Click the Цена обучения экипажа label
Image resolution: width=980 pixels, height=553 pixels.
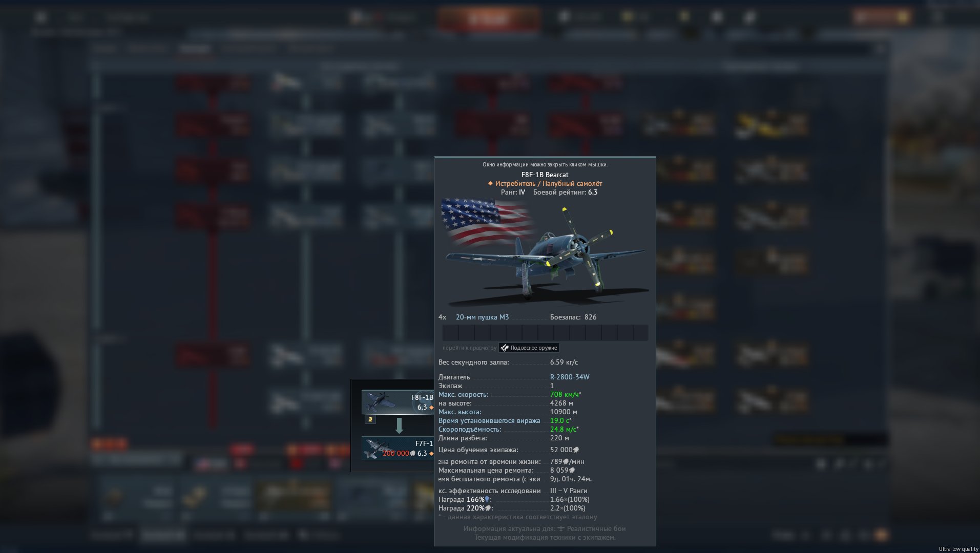pyautogui.click(x=478, y=450)
